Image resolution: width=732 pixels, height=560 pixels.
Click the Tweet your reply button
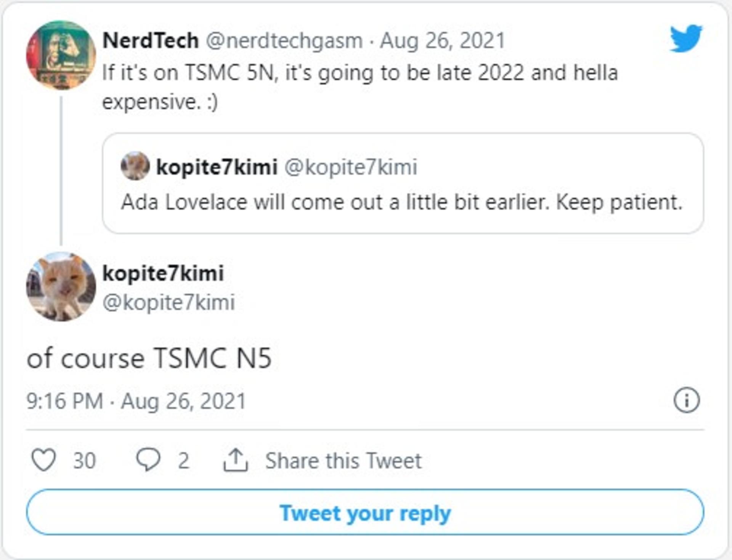(365, 512)
